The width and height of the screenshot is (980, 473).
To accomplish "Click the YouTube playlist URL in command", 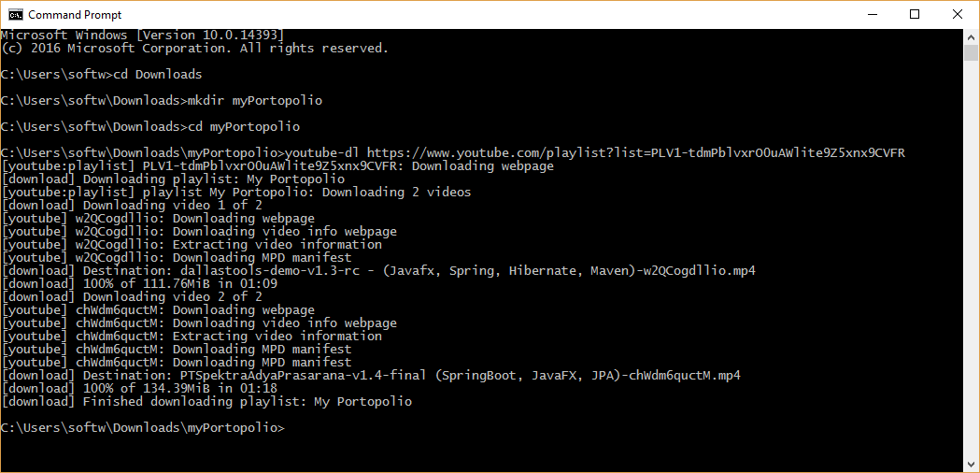I will pyautogui.click(x=635, y=152).
